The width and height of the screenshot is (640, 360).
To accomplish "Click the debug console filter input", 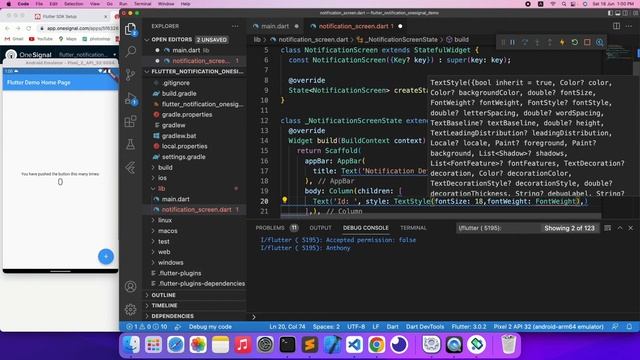I will (x=498, y=228).
